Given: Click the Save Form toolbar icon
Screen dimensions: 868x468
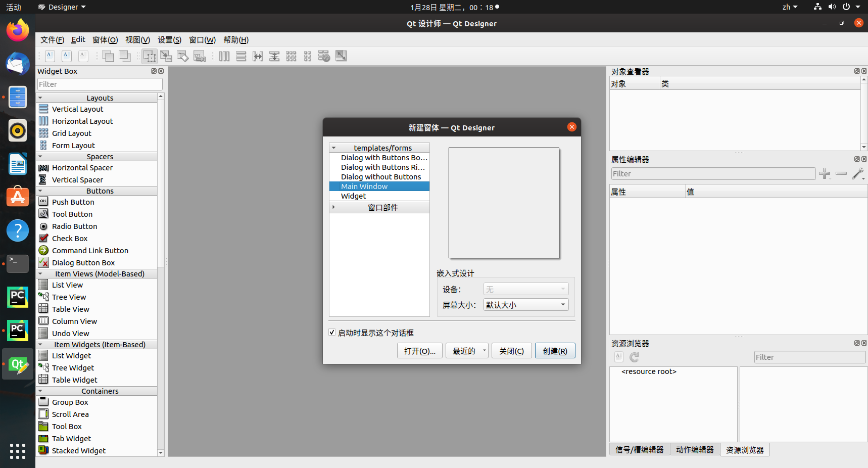Looking at the screenshot, I should pos(83,56).
